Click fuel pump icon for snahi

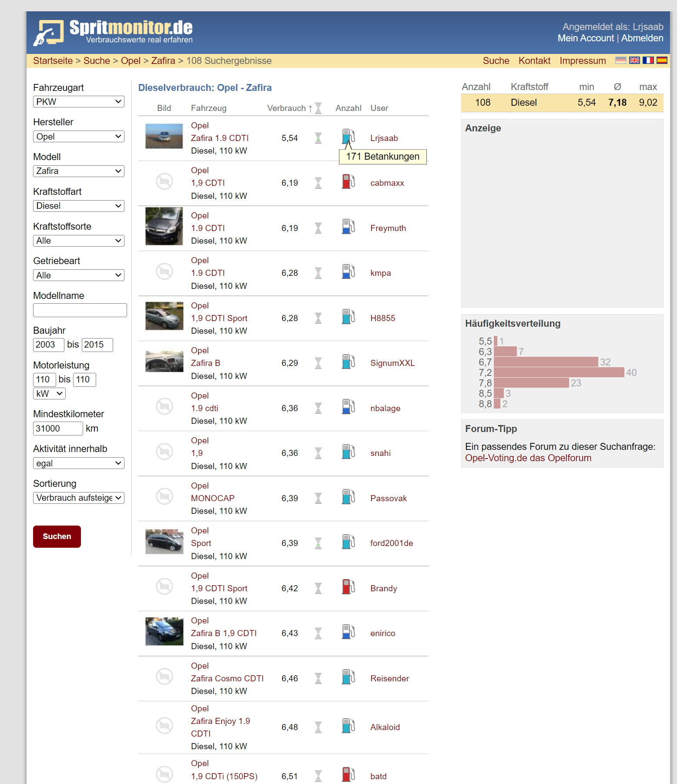tap(349, 452)
